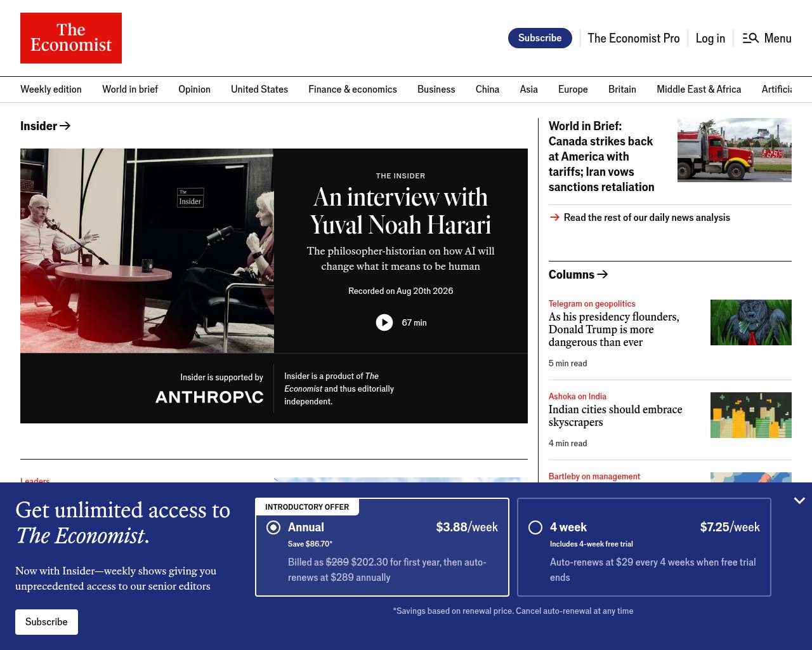Open Weekly edition section
The width and height of the screenshot is (812, 650).
(51, 90)
